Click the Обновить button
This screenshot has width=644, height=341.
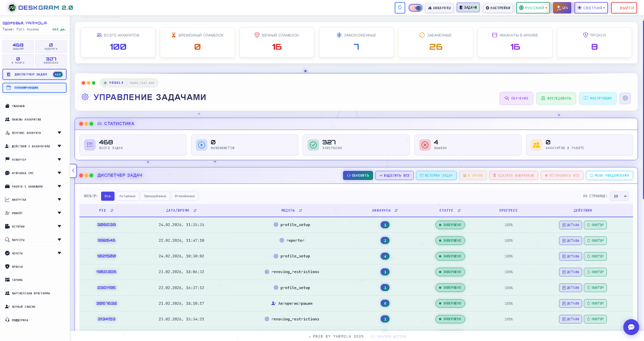(x=358, y=175)
